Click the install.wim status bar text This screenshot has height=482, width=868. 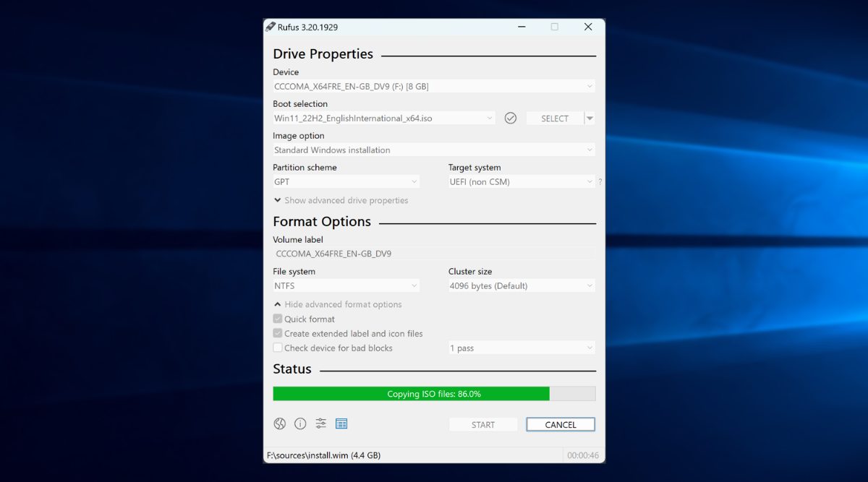click(324, 455)
